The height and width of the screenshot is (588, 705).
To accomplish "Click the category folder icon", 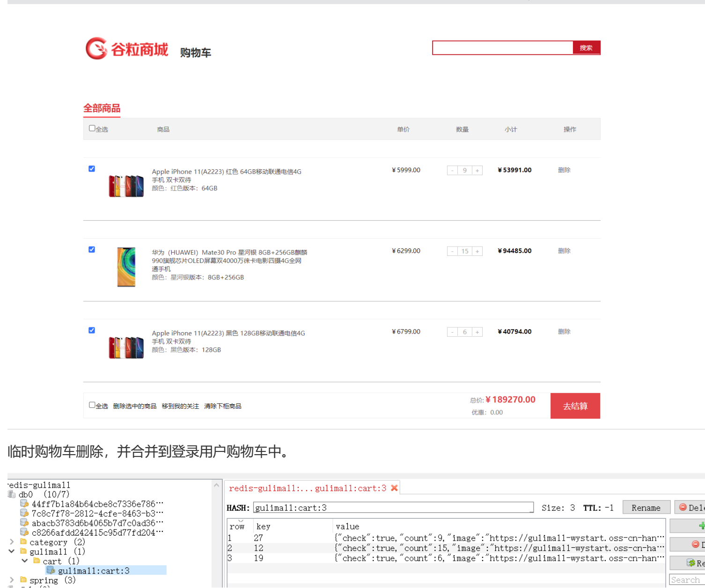I will (23, 542).
